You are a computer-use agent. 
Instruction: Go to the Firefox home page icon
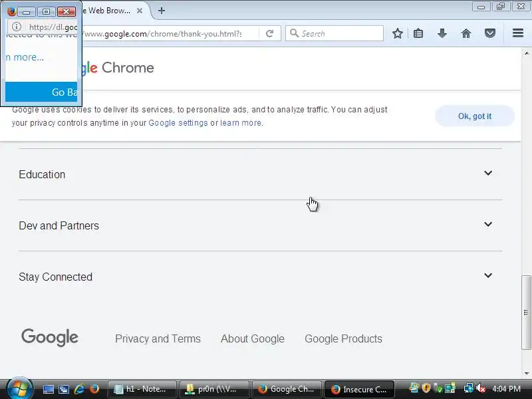click(x=466, y=33)
